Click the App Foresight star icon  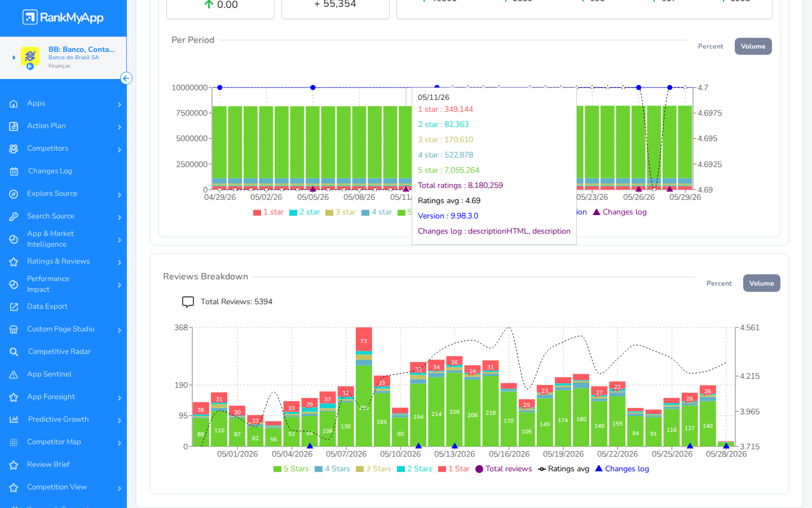[x=14, y=397]
